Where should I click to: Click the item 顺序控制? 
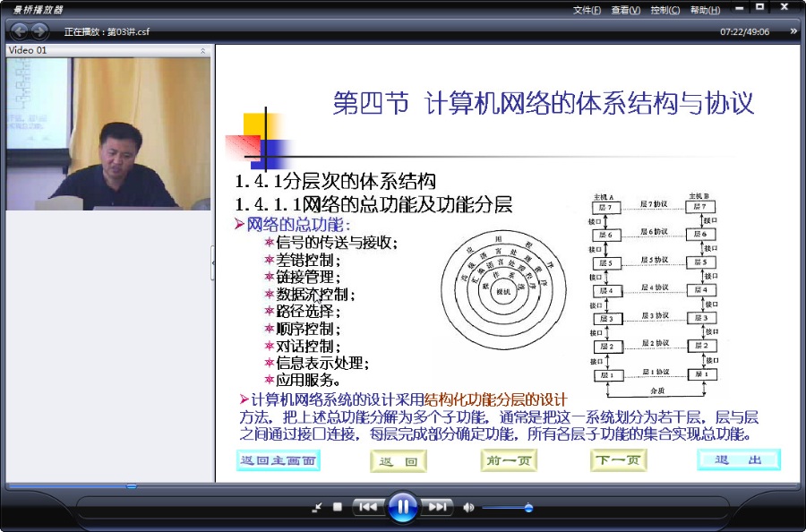pyautogui.click(x=308, y=329)
